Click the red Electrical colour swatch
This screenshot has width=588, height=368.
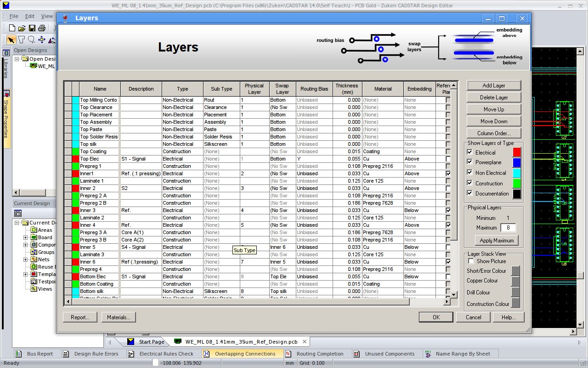coord(517,152)
